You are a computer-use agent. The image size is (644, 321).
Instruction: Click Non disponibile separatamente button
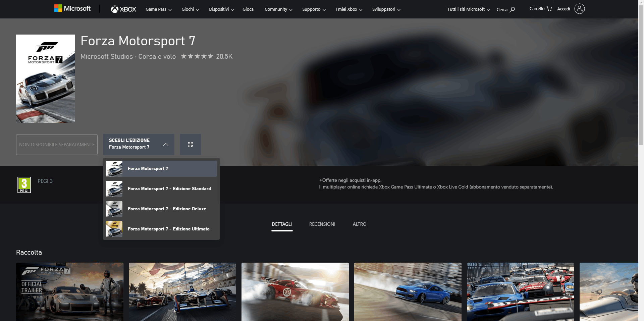pos(57,145)
